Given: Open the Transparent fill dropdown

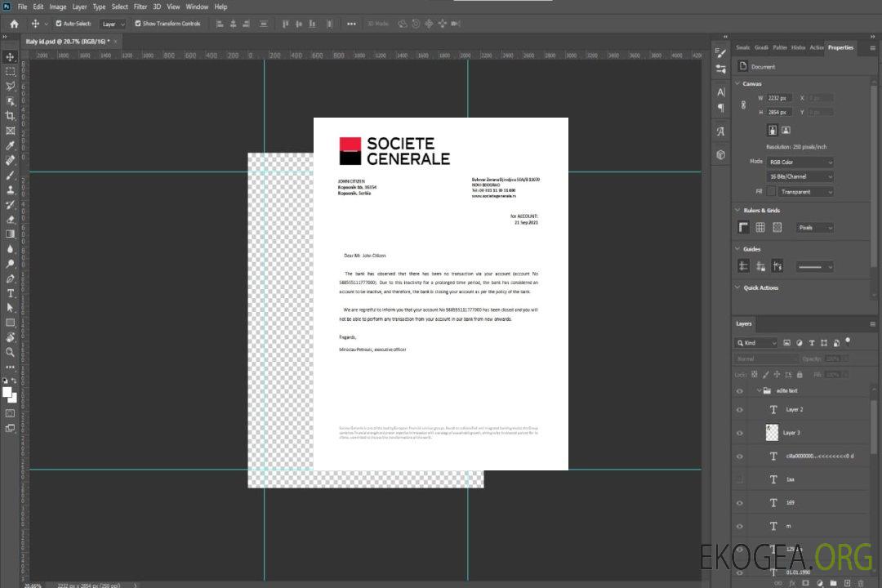Looking at the screenshot, I should [805, 192].
